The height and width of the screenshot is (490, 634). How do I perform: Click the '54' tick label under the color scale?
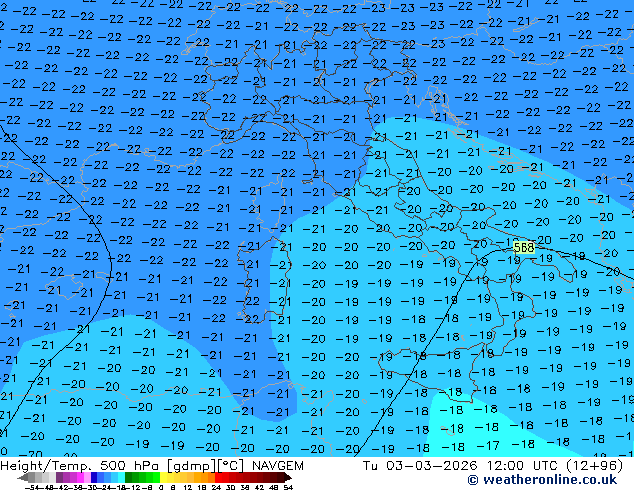click(x=287, y=488)
